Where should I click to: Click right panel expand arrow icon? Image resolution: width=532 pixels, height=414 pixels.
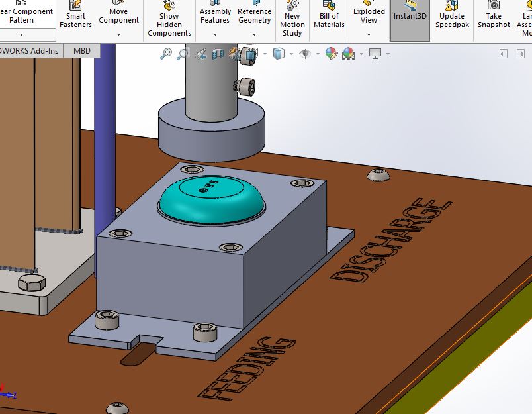point(521,54)
